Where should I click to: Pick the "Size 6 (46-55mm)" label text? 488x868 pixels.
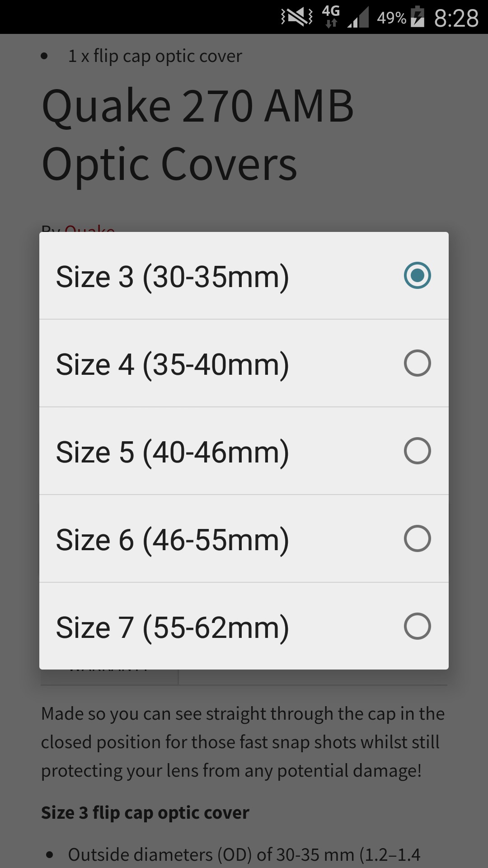point(172,539)
